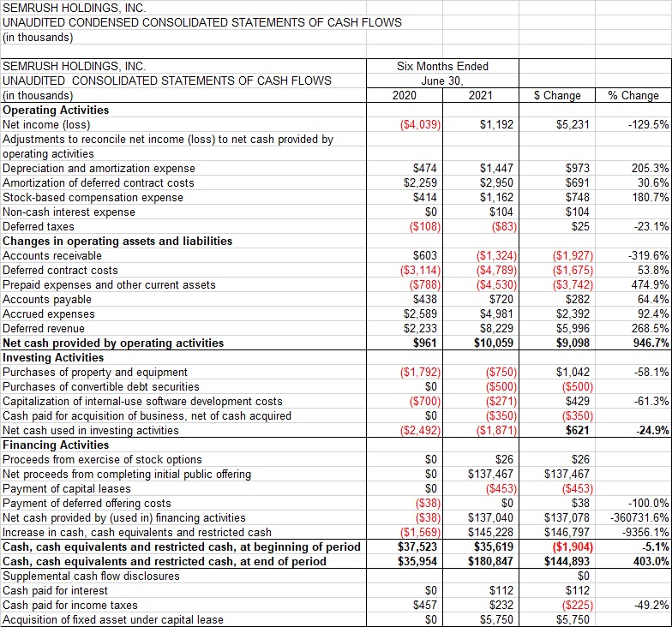Select operating activities percent change 946.7%

(x=651, y=343)
